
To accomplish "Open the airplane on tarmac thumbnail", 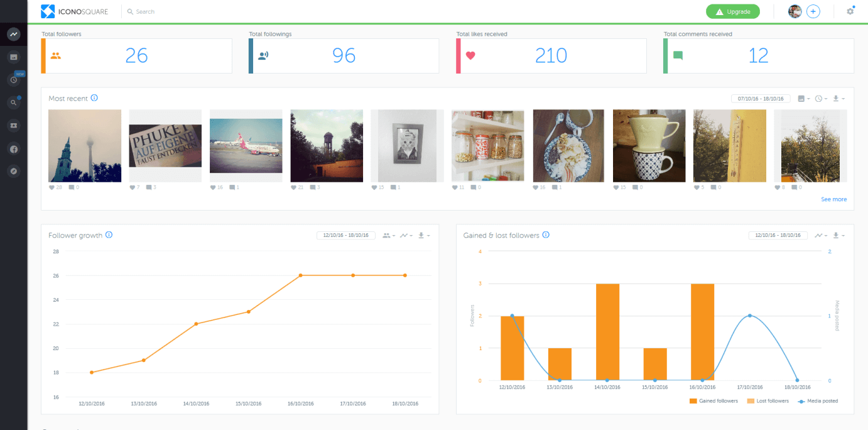I will pyautogui.click(x=246, y=146).
